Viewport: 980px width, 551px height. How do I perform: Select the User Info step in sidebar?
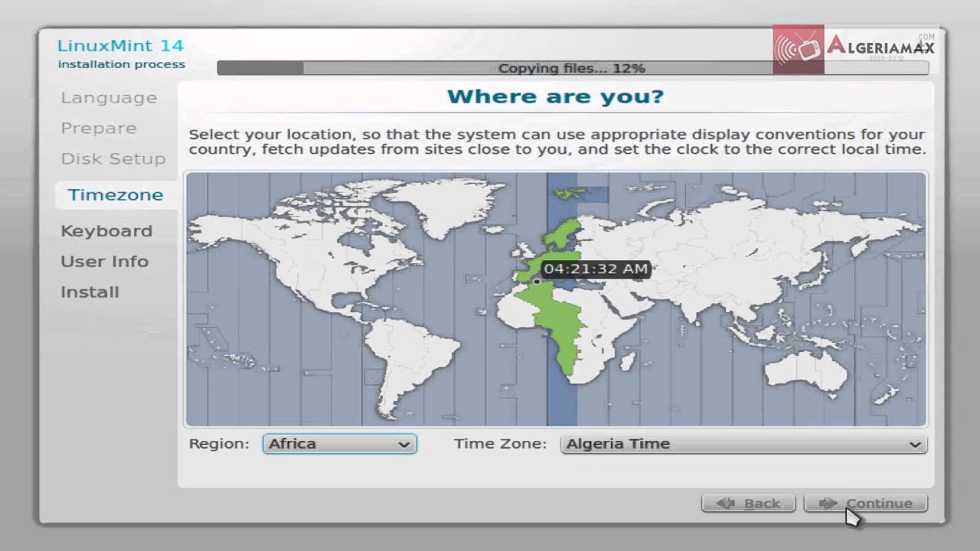105,262
